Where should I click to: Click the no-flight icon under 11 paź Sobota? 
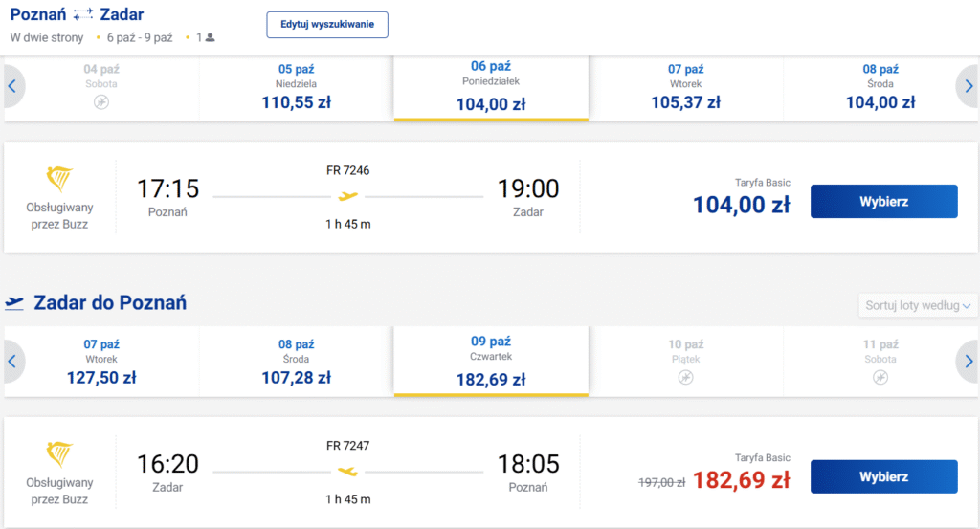click(x=880, y=377)
